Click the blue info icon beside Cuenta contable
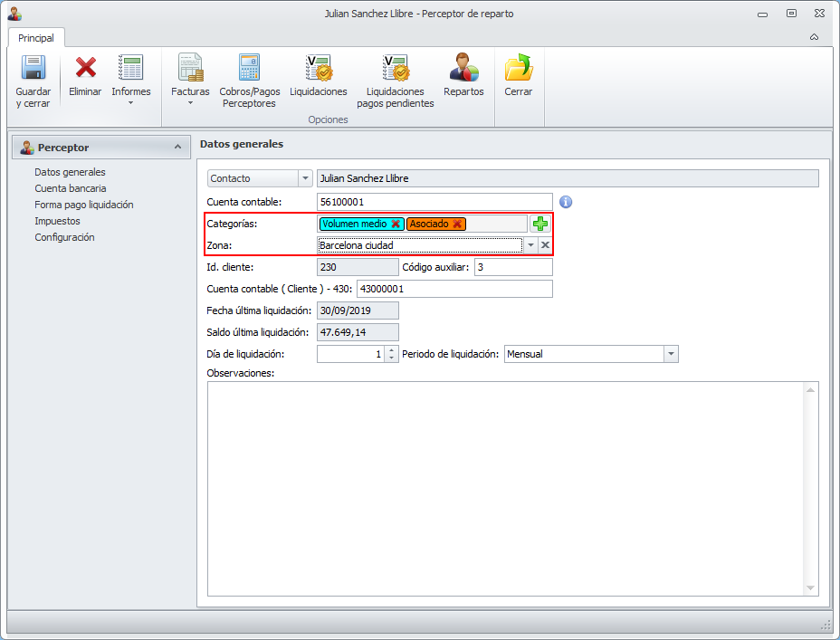 coord(567,202)
